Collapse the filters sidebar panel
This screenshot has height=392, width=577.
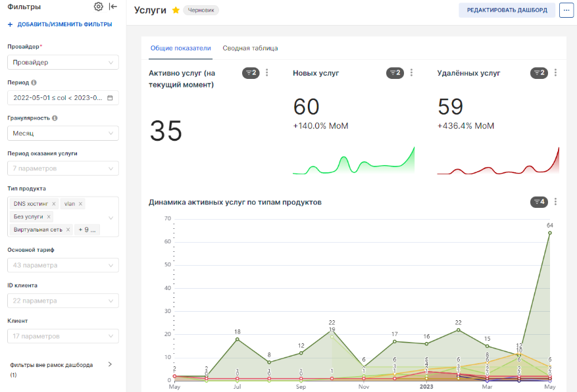click(x=113, y=7)
